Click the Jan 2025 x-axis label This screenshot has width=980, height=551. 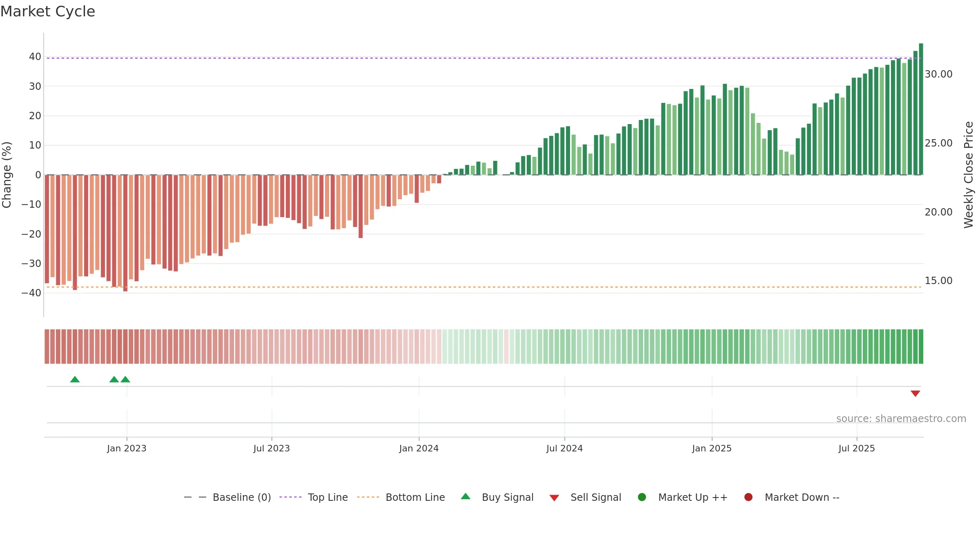[712, 449]
